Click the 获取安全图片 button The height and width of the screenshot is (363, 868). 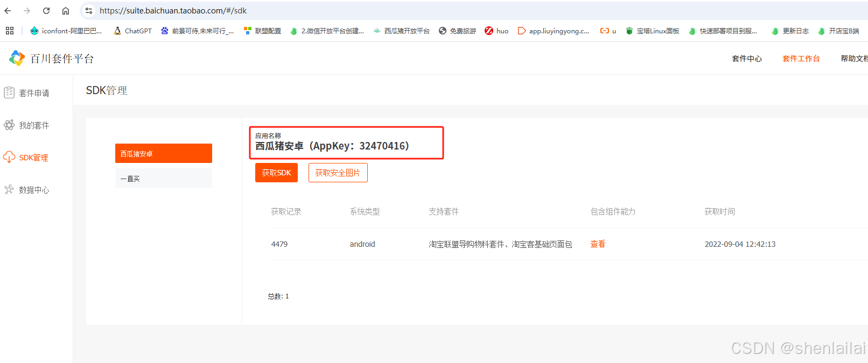pos(338,173)
